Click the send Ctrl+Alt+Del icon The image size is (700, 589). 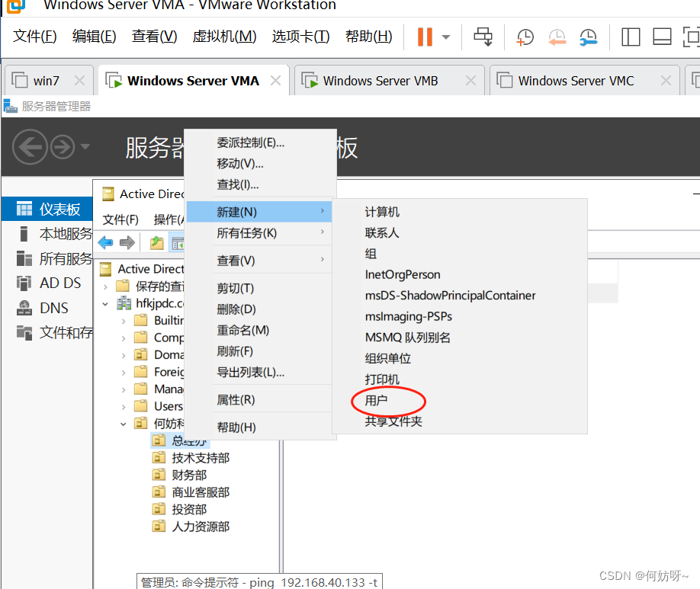(x=483, y=37)
